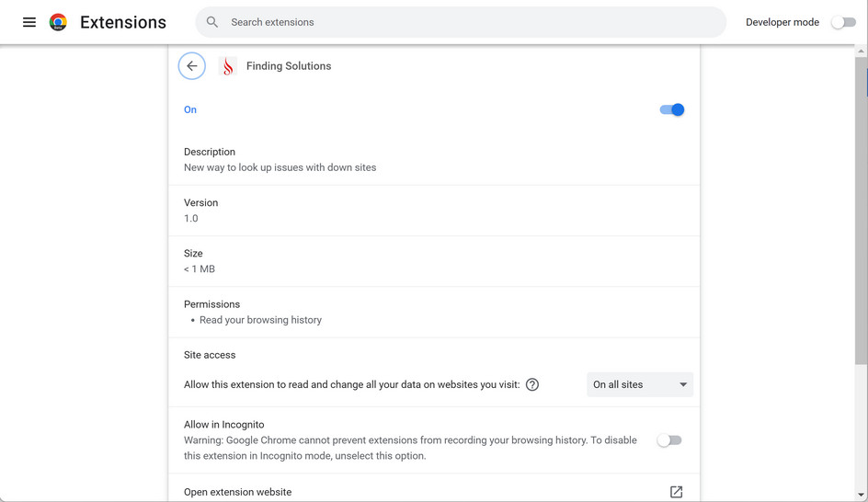Screen dimensions: 868x502
Task: Turn off the Finding Solutions extension toggle
Action: coord(672,109)
